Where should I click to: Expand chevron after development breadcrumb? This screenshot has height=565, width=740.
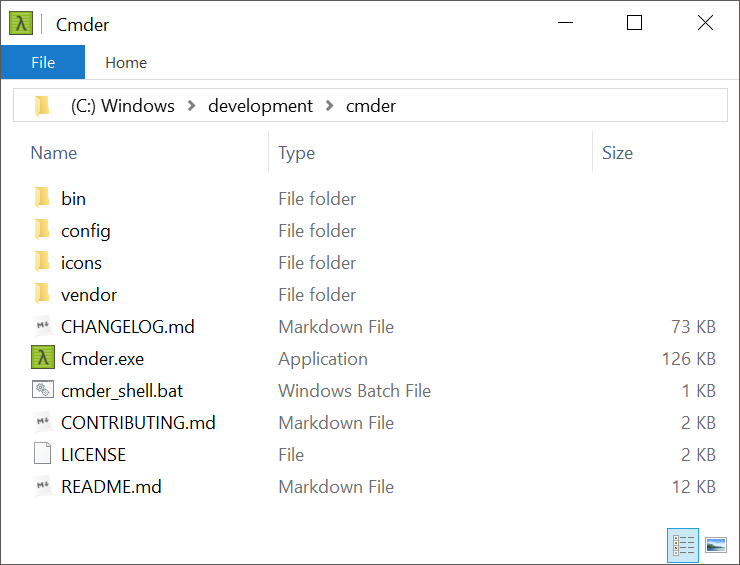329,106
